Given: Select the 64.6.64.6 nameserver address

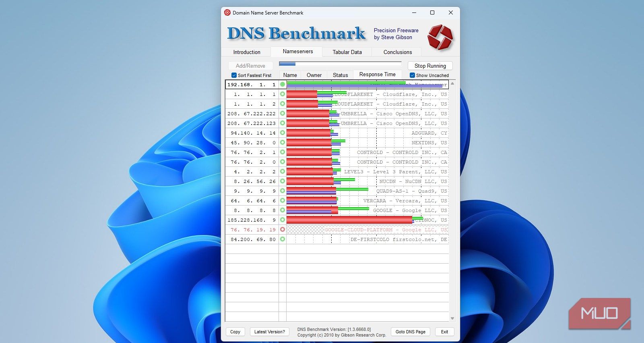Looking at the screenshot, I should [252, 200].
